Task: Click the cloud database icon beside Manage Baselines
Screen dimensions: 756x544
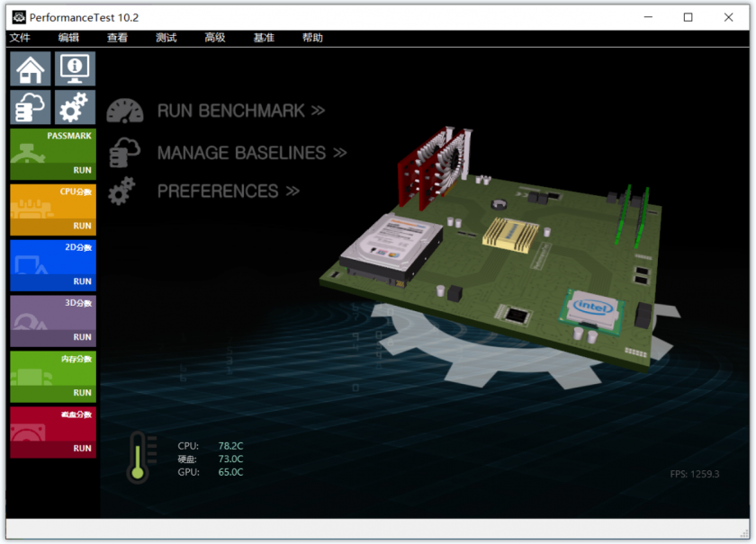Action: (x=124, y=152)
